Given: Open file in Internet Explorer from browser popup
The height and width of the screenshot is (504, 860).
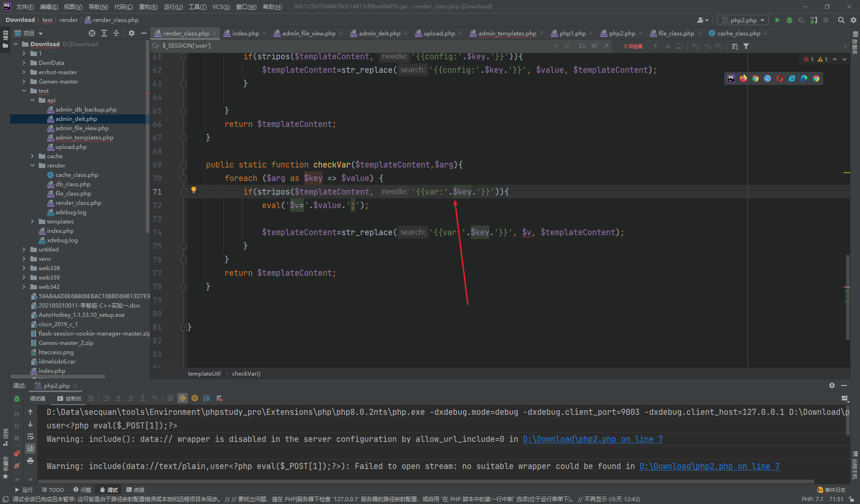Looking at the screenshot, I should [792, 78].
